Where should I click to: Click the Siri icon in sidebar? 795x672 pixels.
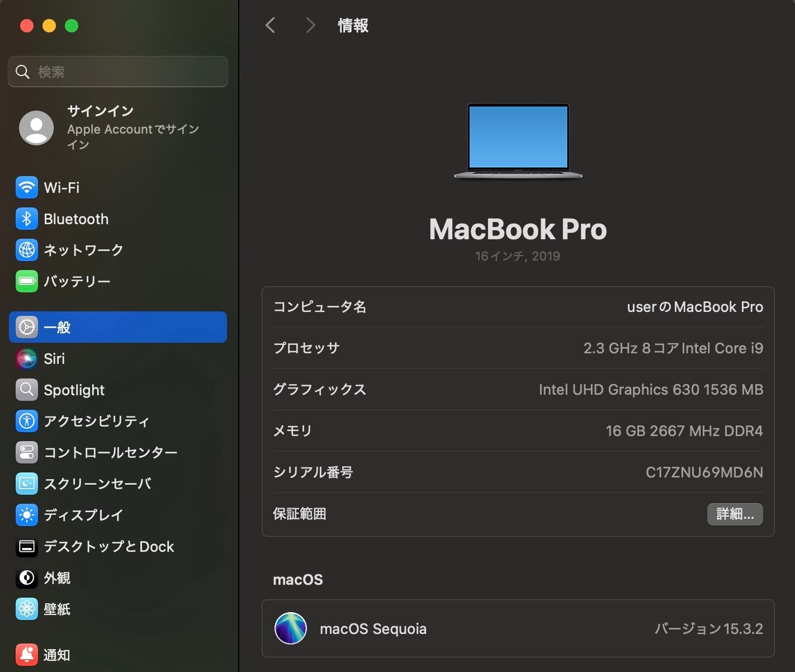click(x=27, y=358)
